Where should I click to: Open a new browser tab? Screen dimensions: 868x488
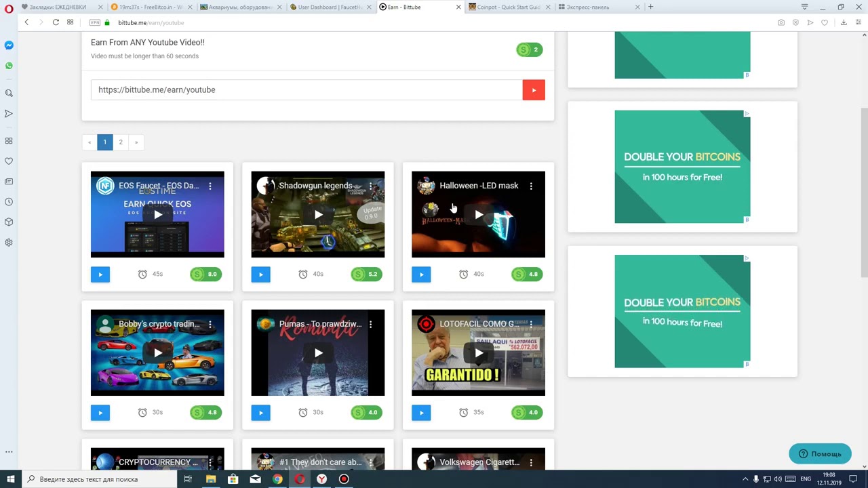650,7
